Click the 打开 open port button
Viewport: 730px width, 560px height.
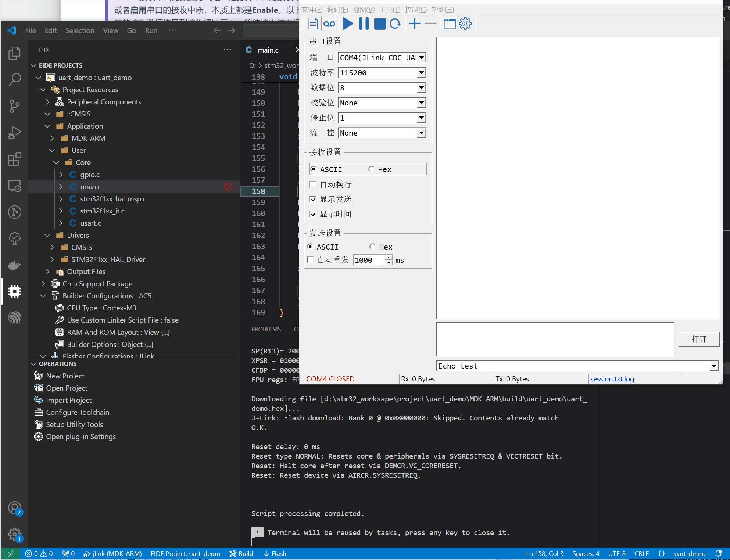(x=699, y=339)
